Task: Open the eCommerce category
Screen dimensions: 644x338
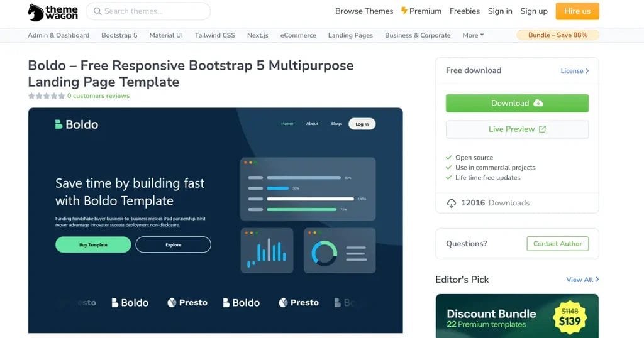Action: point(298,35)
